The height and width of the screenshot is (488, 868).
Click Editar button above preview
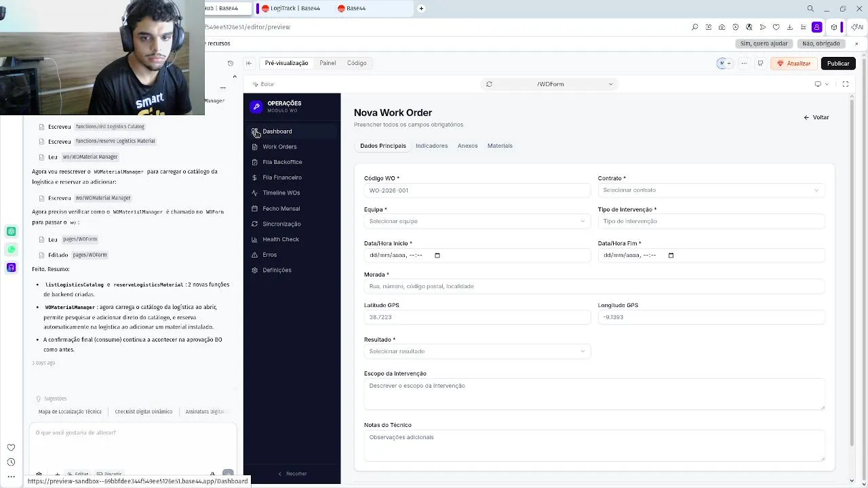coord(263,84)
